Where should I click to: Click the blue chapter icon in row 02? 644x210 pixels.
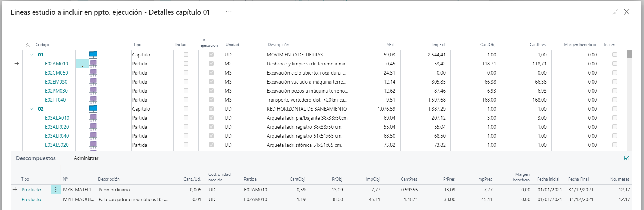click(93, 109)
